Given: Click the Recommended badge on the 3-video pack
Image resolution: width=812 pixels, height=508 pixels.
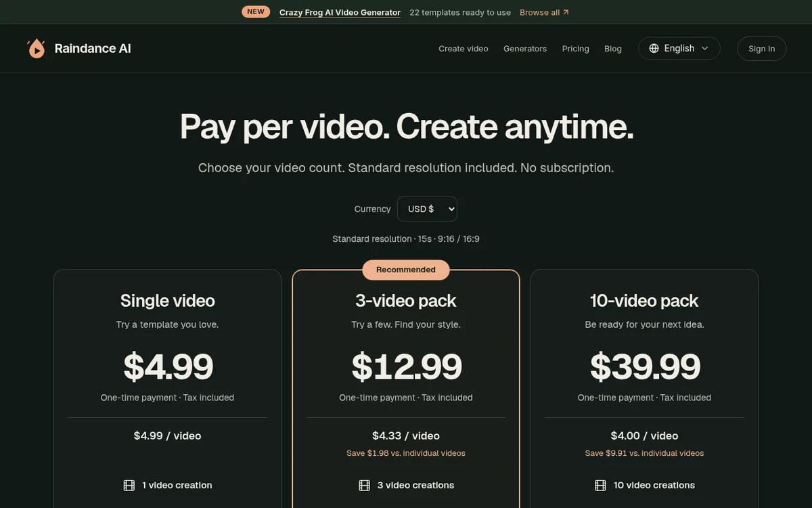Looking at the screenshot, I should [406, 270].
